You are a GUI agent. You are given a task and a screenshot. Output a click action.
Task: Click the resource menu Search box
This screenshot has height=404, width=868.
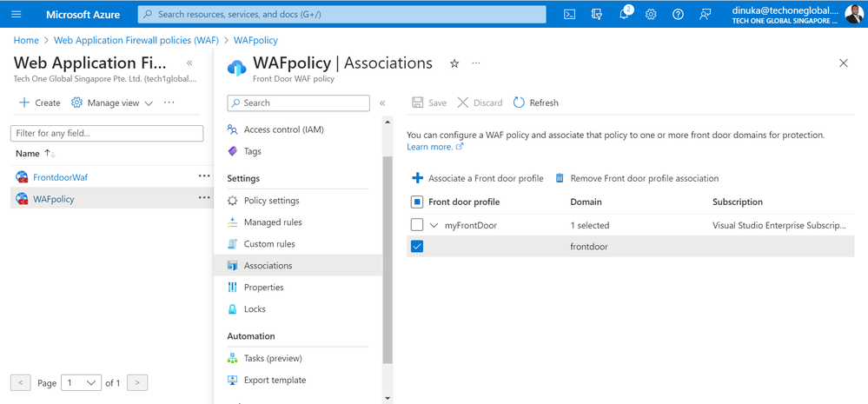298,103
